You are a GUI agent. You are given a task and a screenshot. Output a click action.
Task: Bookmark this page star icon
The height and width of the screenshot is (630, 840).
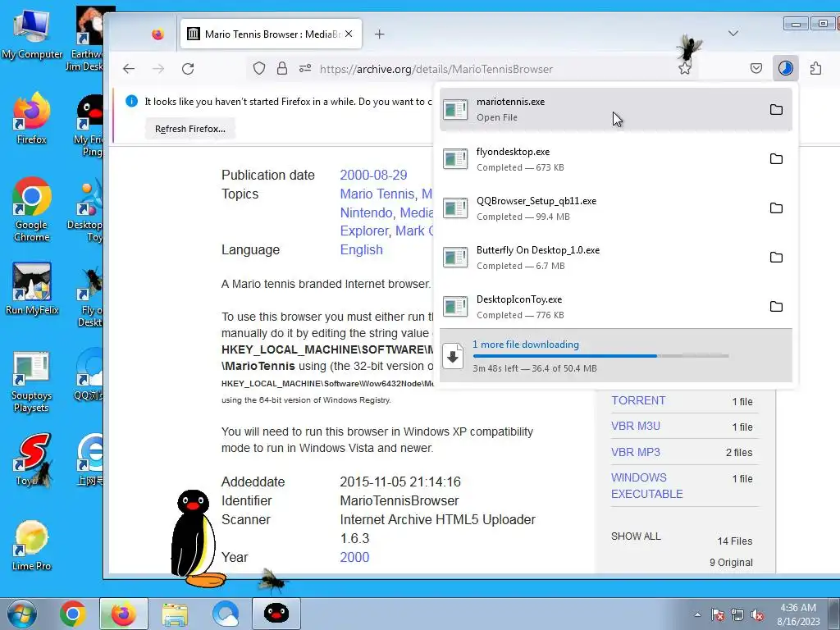685,69
